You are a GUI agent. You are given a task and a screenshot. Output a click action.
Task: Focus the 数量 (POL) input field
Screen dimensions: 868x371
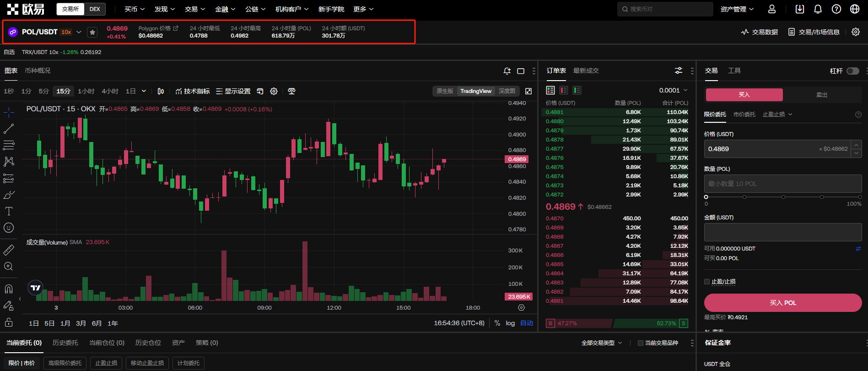tap(782, 184)
